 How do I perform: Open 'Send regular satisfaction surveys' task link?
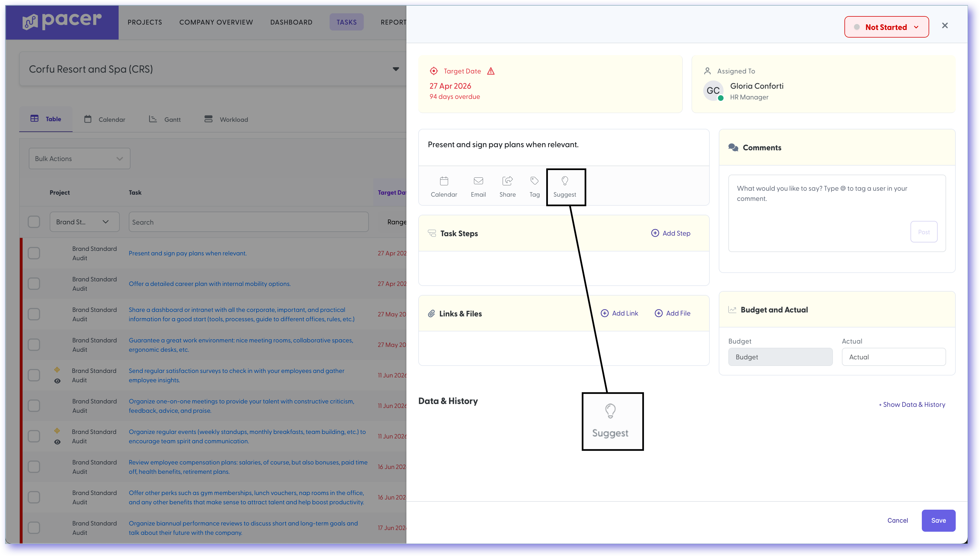coord(236,375)
